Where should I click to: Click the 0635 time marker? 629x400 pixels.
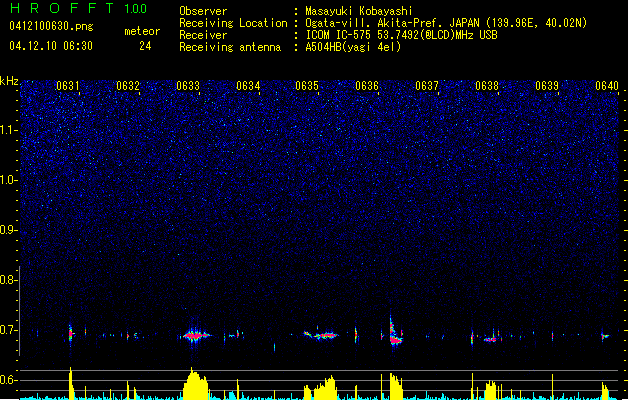coord(307,86)
